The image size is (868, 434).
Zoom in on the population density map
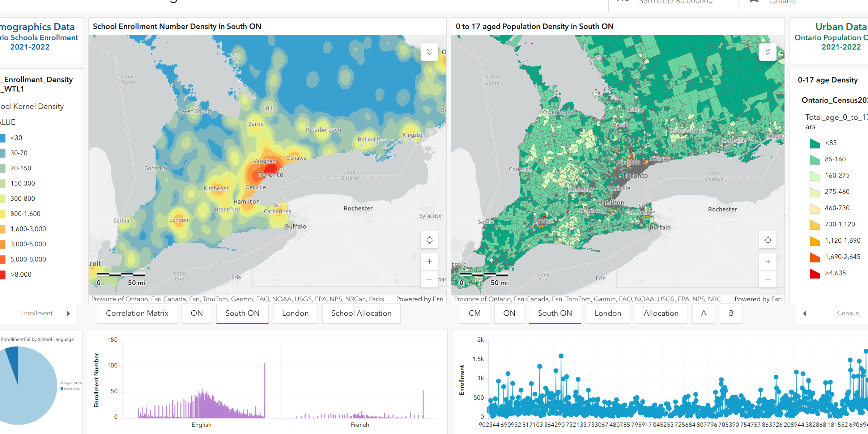768,261
